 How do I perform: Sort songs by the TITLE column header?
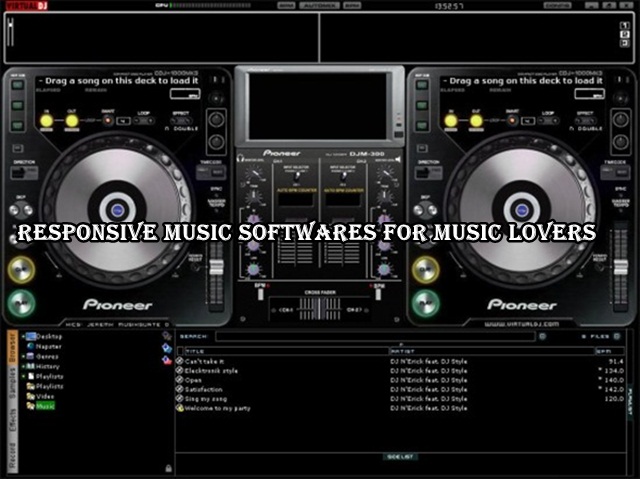(x=287, y=351)
